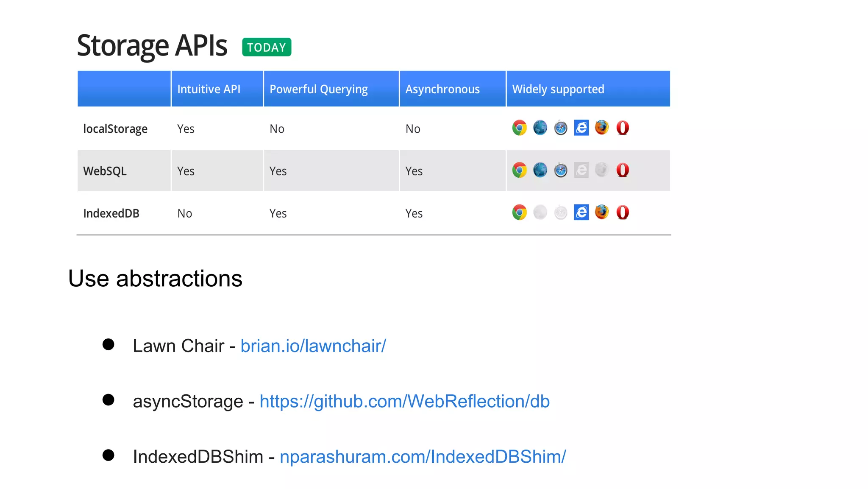Open the nparashuram.com/IndexedDBShim/ link
This screenshot has height=489, width=868.
(423, 457)
